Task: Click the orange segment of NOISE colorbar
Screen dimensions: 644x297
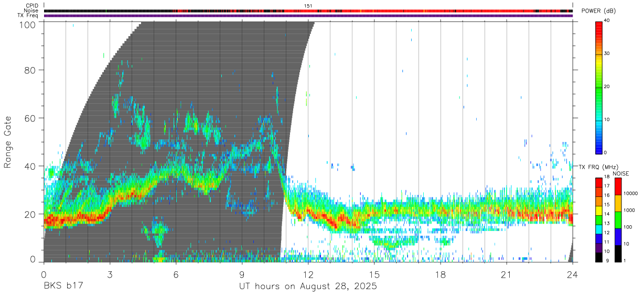Action: point(617,203)
